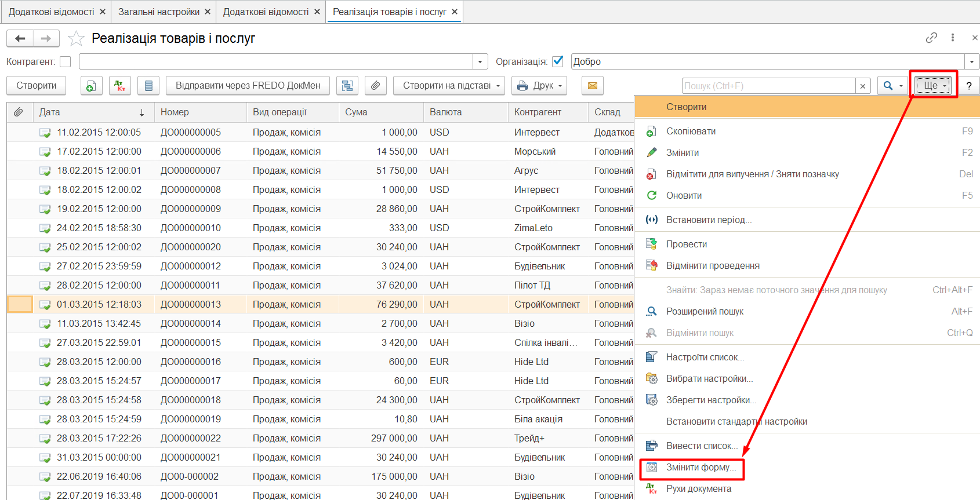Toggle the Контрагент filter checkbox
This screenshot has height=500, width=980.
[66, 61]
